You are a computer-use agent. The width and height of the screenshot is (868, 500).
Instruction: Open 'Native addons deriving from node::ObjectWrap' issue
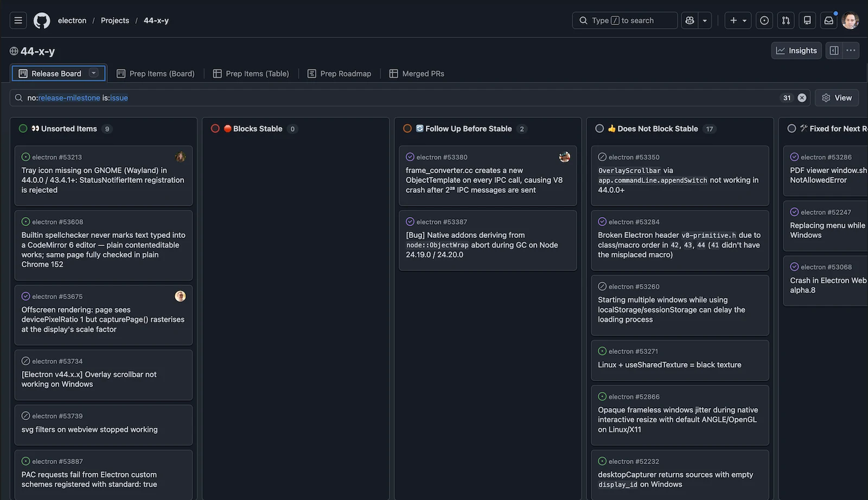(482, 245)
